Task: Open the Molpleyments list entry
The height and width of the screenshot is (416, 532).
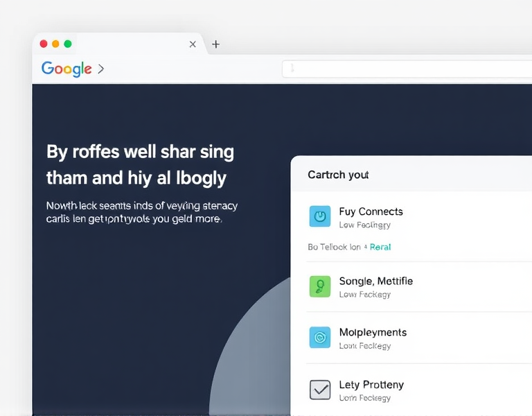Action: pyautogui.click(x=373, y=333)
